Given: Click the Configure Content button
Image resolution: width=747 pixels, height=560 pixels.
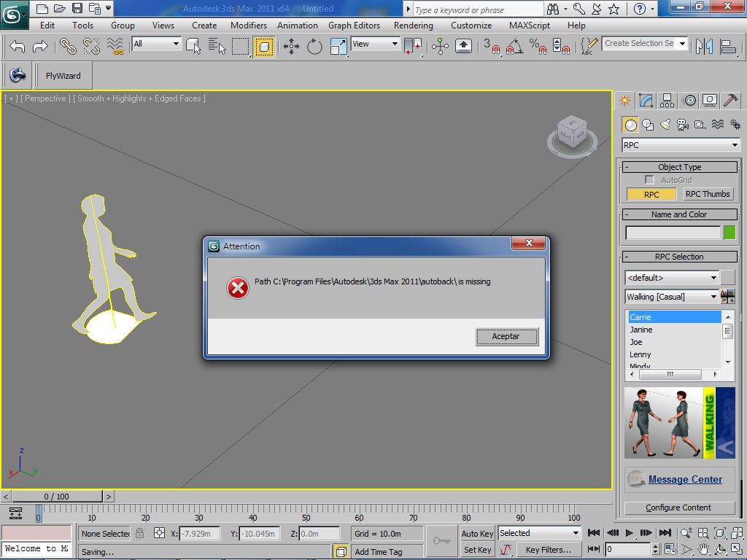Looking at the screenshot, I should point(678,507).
